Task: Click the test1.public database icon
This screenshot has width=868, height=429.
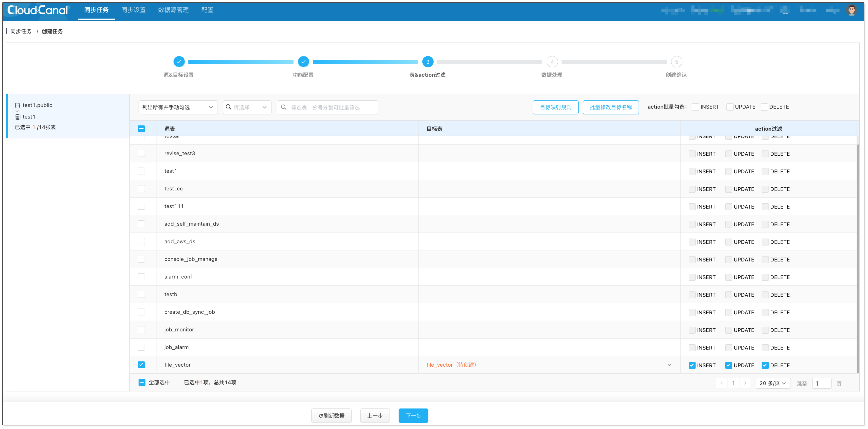Action: tap(17, 106)
